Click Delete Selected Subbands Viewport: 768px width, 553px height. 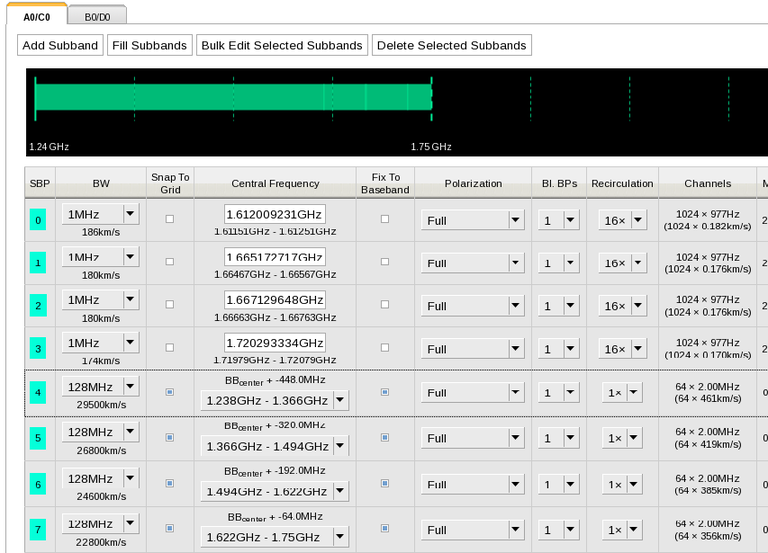[451, 45]
